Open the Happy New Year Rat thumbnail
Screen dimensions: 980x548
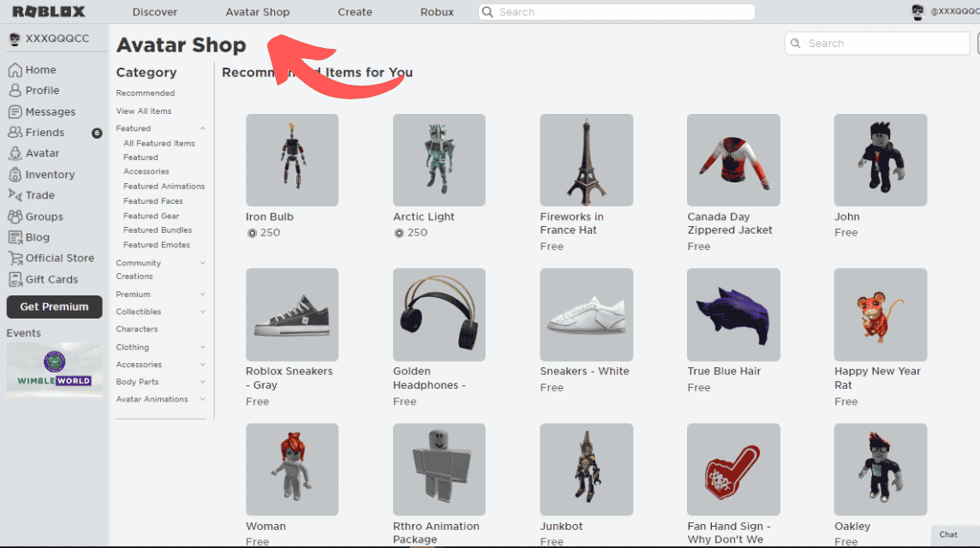(x=880, y=314)
